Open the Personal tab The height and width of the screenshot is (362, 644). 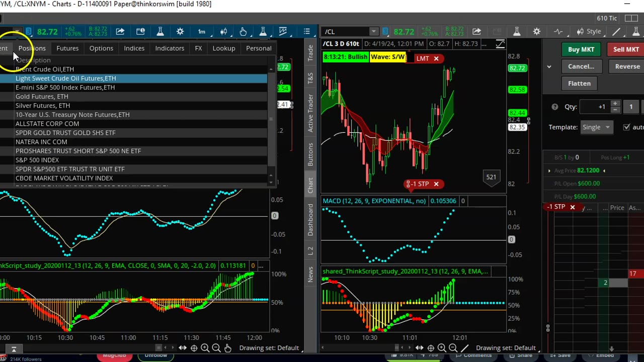pos(259,48)
